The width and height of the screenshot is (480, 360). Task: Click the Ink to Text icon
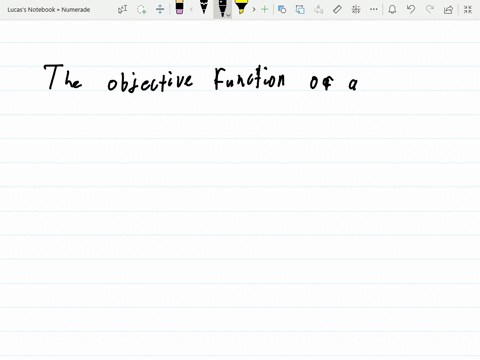point(319,9)
